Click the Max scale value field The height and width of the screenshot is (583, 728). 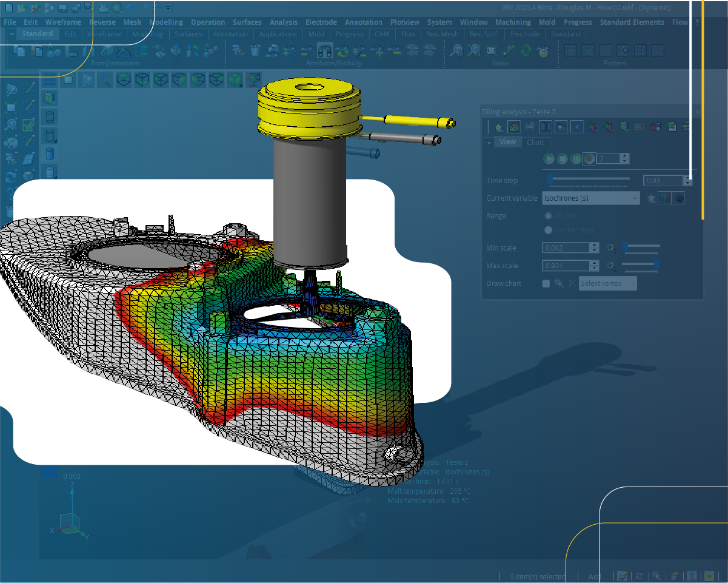click(566, 266)
